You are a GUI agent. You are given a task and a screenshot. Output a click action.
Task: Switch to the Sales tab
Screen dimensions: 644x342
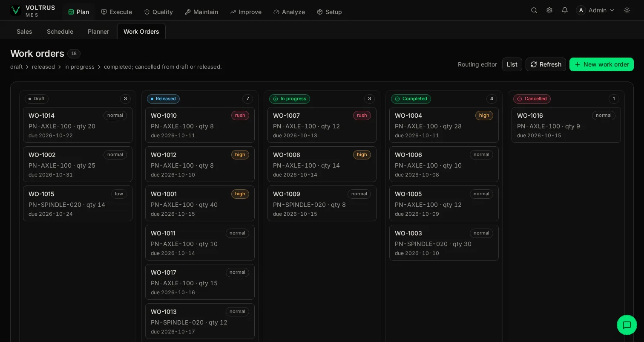click(x=24, y=32)
